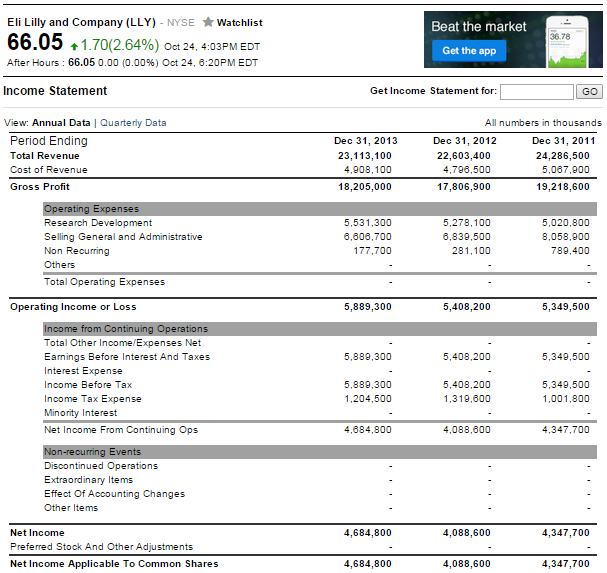This screenshot has width=607, height=573.
Task: Click the Operating Income or Loss label
Action: point(73,307)
